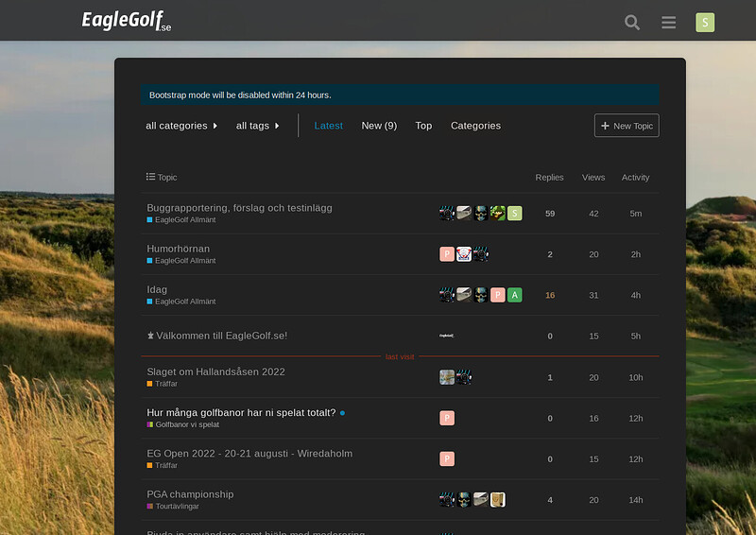
Task: Sort by the Views column header
Action: click(x=593, y=178)
